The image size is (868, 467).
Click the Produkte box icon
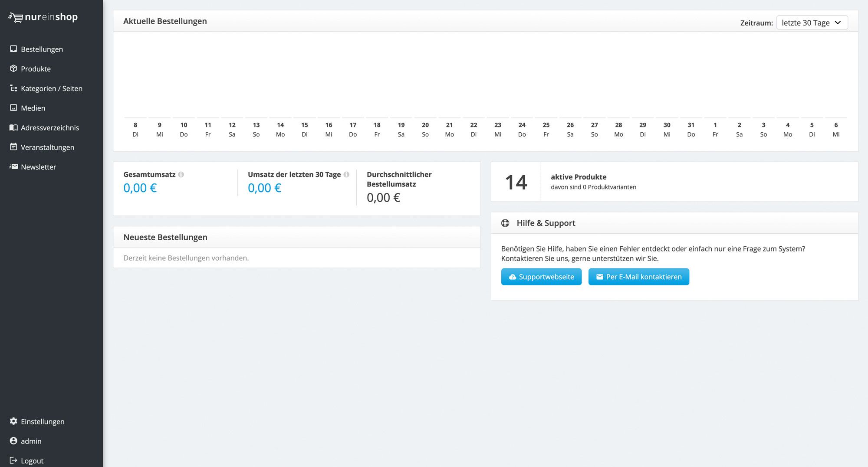tap(13, 69)
